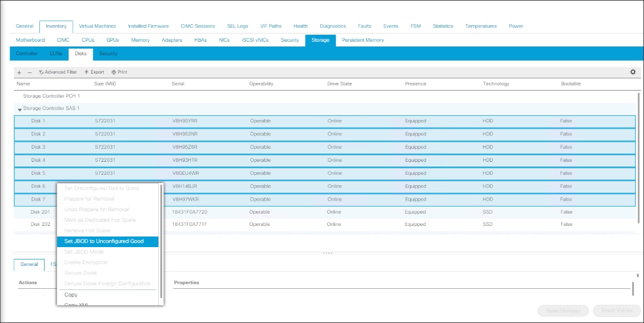
Task: Sort by Technology column header
Action: click(x=496, y=84)
